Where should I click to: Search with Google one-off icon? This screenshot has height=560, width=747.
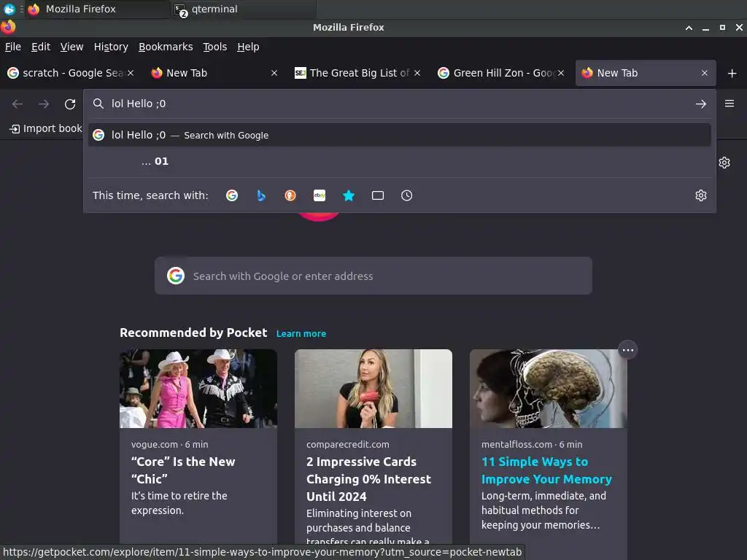pyautogui.click(x=232, y=195)
